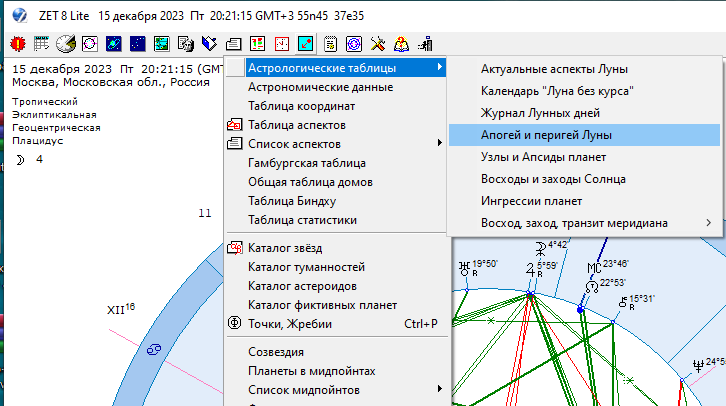Click the blue concentric rings icon

(354, 44)
